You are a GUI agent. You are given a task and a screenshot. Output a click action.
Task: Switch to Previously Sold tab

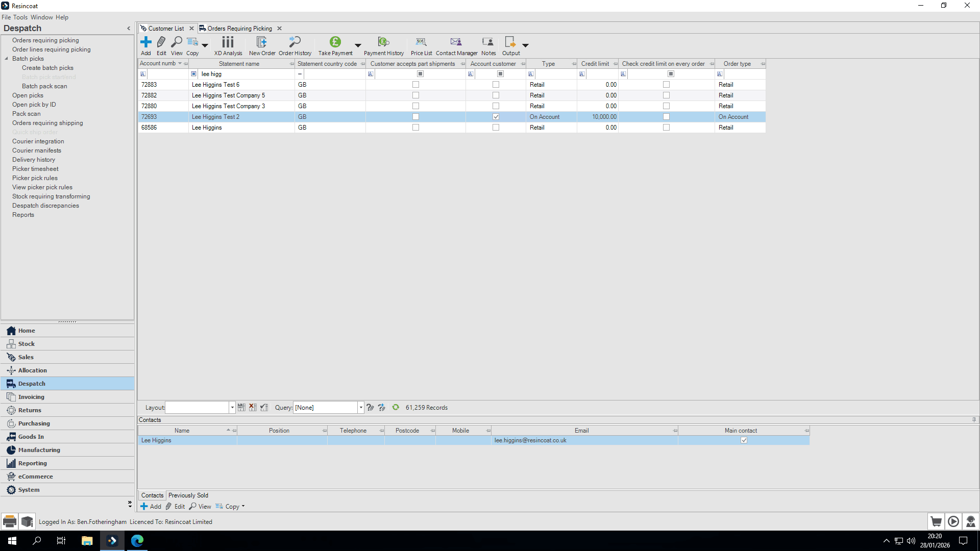point(188,495)
